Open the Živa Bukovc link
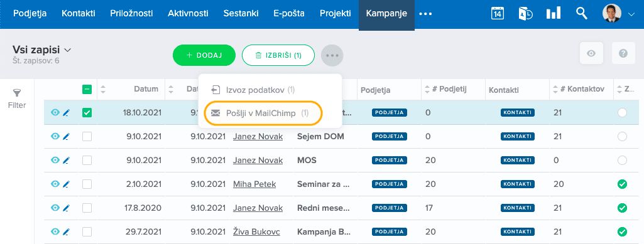Image resolution: width=644 pixels, height=244 pixels. 256,232
